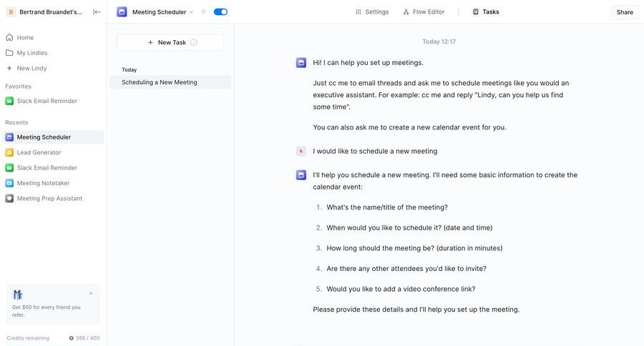Open the 'Get $50 for every friend' referral text
The height and width of the screenshot is (346, 644).
coord(46,311)
